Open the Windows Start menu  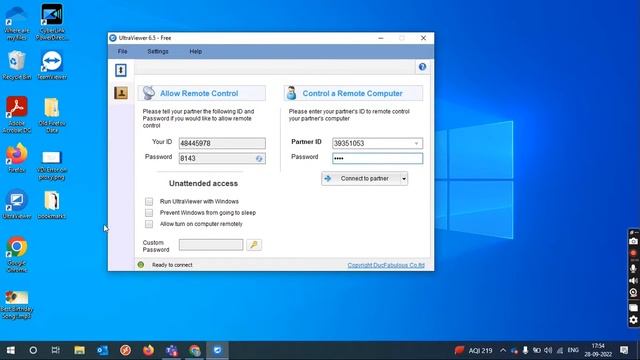(11, 350)
